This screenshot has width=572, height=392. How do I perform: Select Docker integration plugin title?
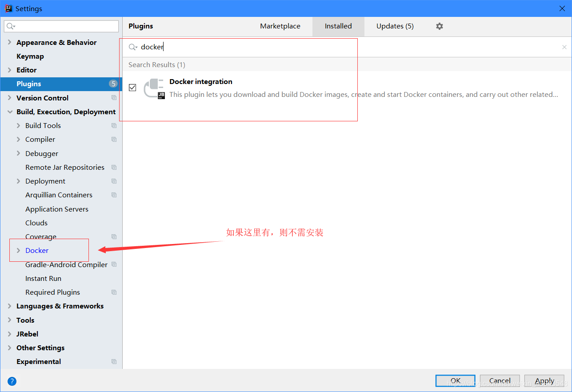point(201,82)
